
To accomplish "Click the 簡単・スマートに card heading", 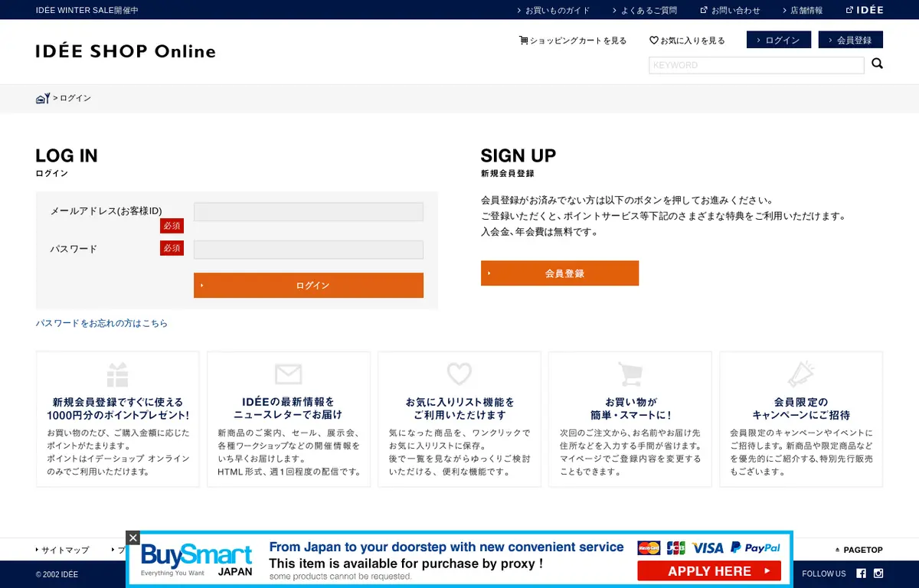I will [x=630, y=408].
